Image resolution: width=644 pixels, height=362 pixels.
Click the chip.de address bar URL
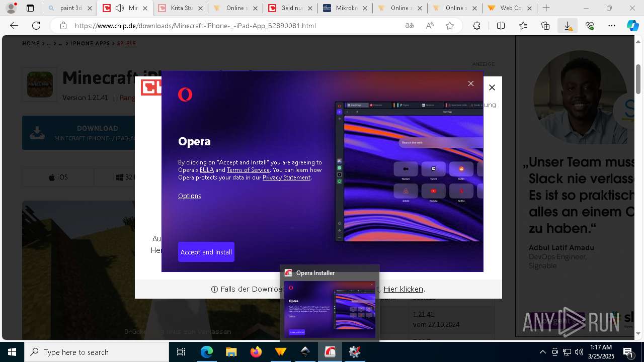pyautogui.click(x=195, y=26)
